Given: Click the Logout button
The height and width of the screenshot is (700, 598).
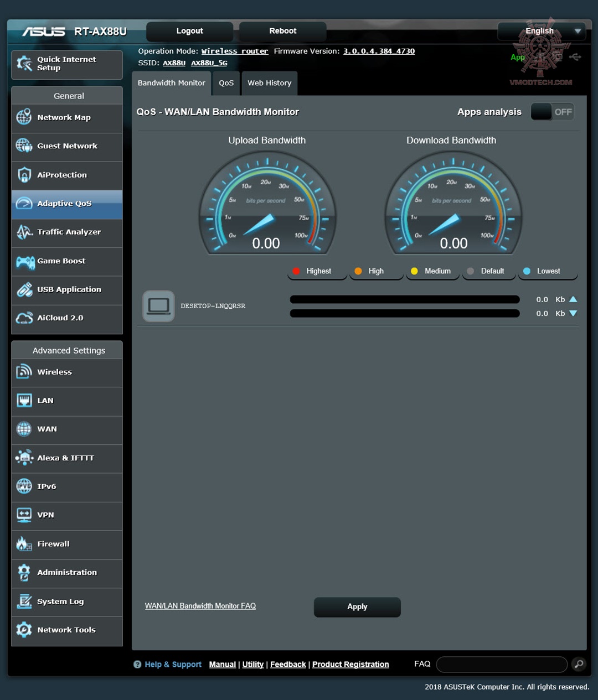Looking at the screenshot, I should 189,31.
